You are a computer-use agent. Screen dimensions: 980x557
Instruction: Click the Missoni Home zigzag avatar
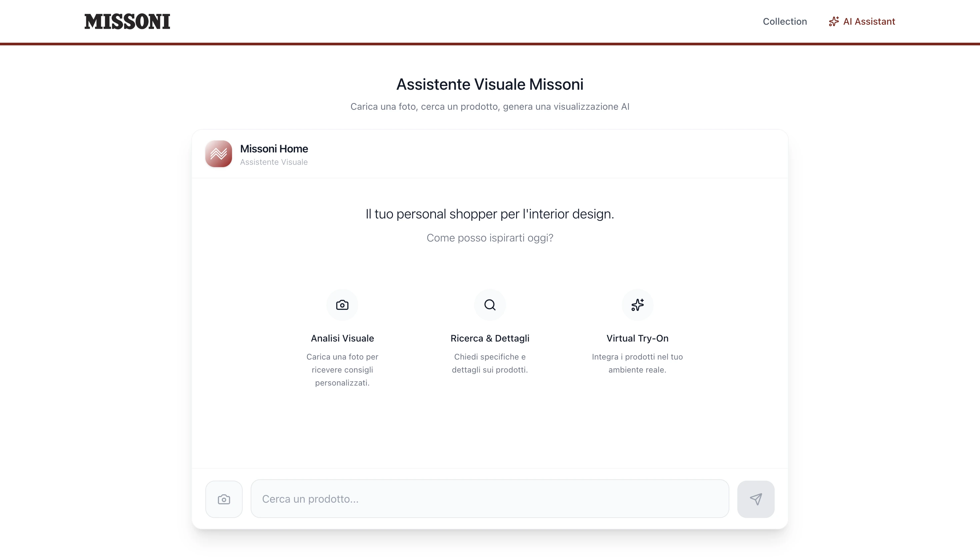[218, 154]
